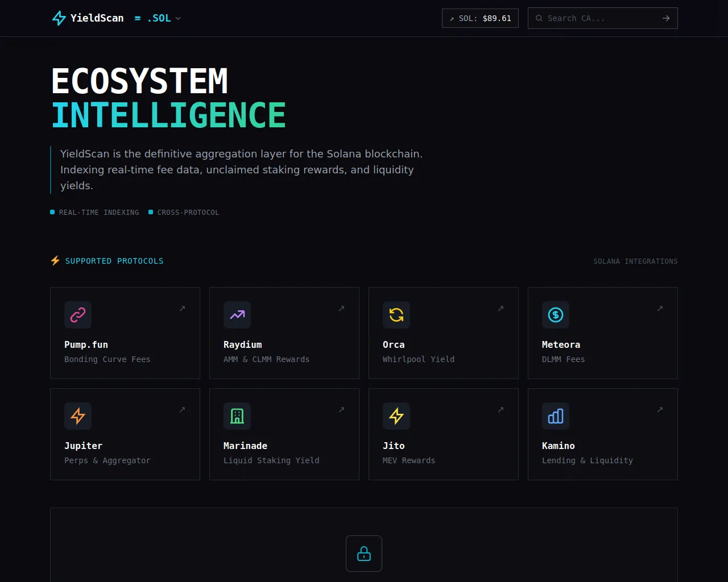Click the ECOSYSTEM headline word
Screen dimensions: 728x582
click(x=140, y=81)
